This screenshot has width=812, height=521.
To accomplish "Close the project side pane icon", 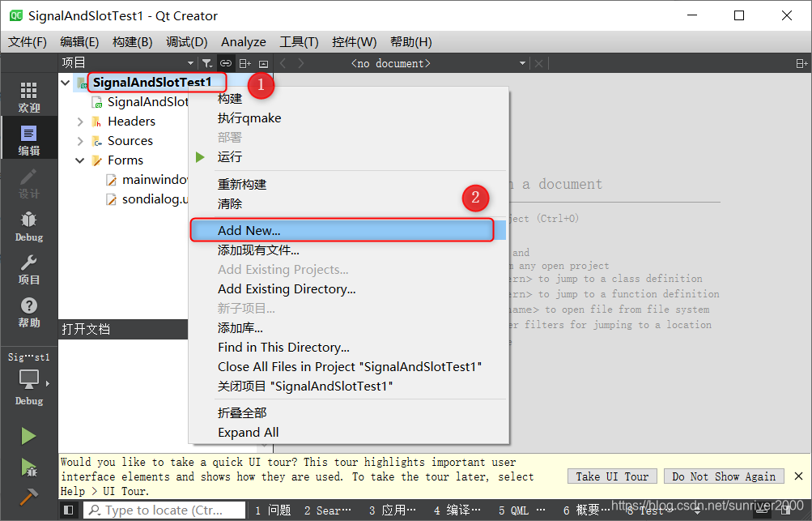I will (264, 63).
